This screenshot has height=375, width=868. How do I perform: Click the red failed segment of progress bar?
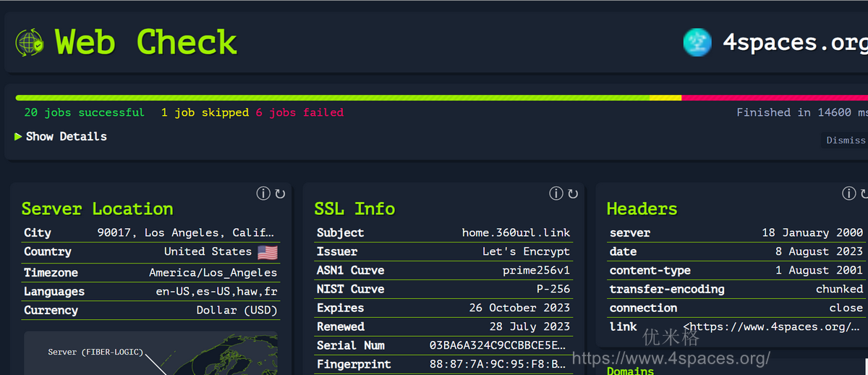pos(774,98)
